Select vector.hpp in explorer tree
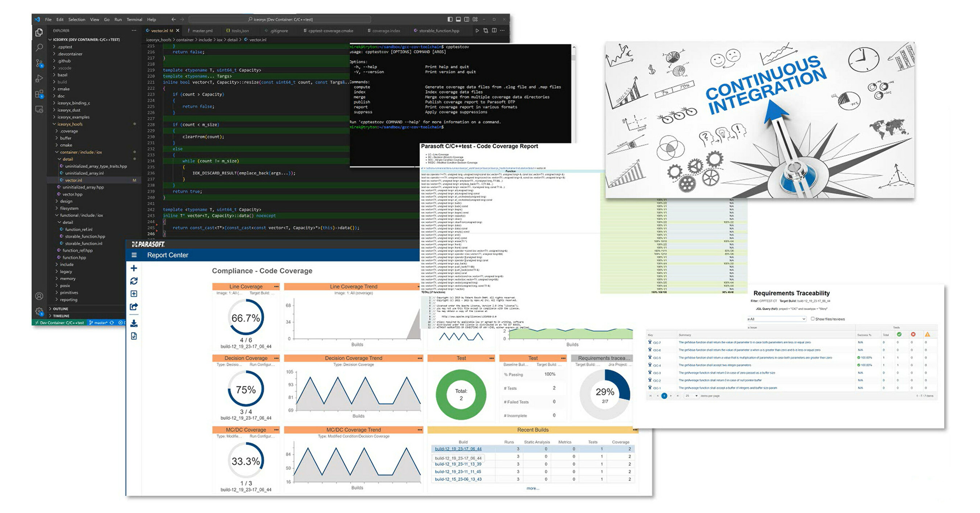The height and width of the screenshot is (513, 980). pos(72,194)
